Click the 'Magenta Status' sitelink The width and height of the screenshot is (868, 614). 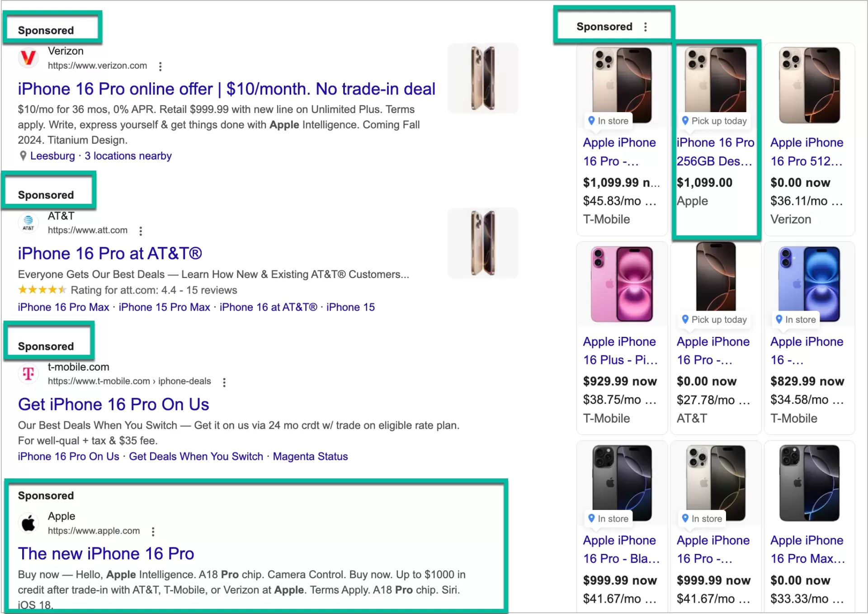point(310,456)
